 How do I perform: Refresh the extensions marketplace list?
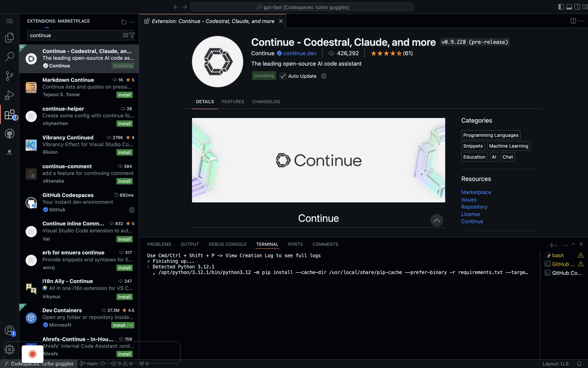tap(124, 22)
